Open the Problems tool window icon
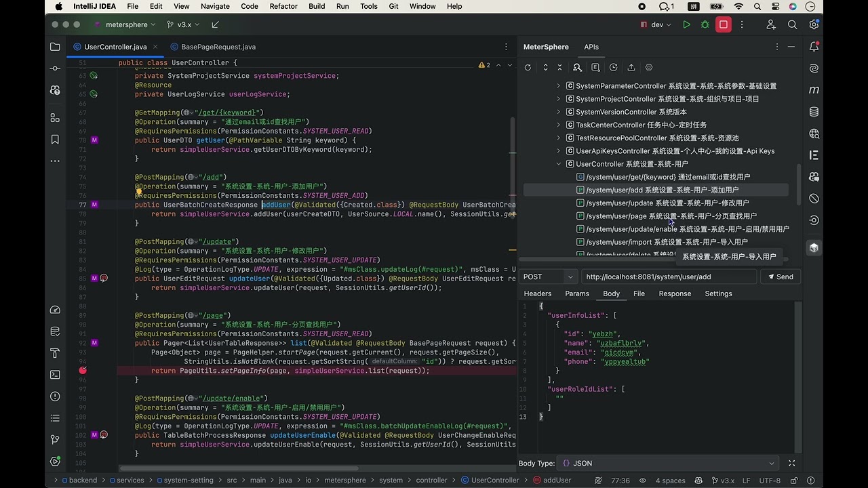Viewport: 868px width, 488px height. pos(55,396)
